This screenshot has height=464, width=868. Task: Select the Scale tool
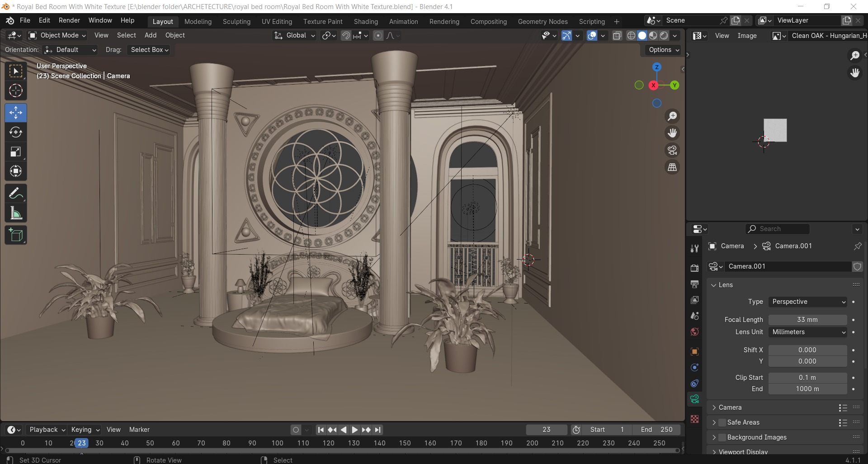(x=16, y=152)
